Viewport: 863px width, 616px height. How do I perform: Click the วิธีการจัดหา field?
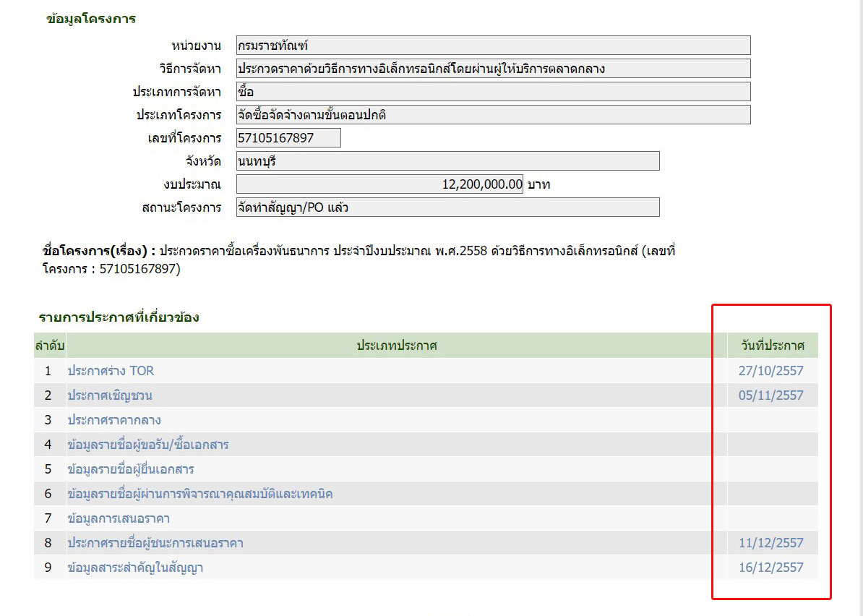pos(493,69)
